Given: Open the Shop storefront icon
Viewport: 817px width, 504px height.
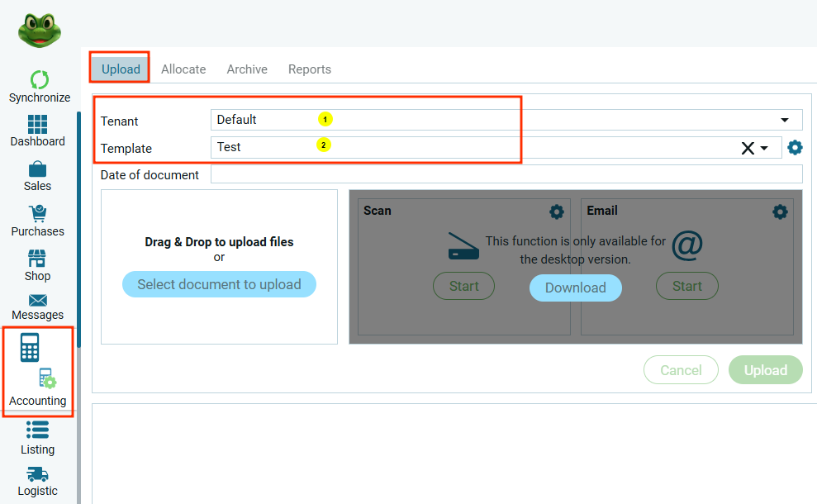Looking at the screenshot, I should tap(37, 259).
